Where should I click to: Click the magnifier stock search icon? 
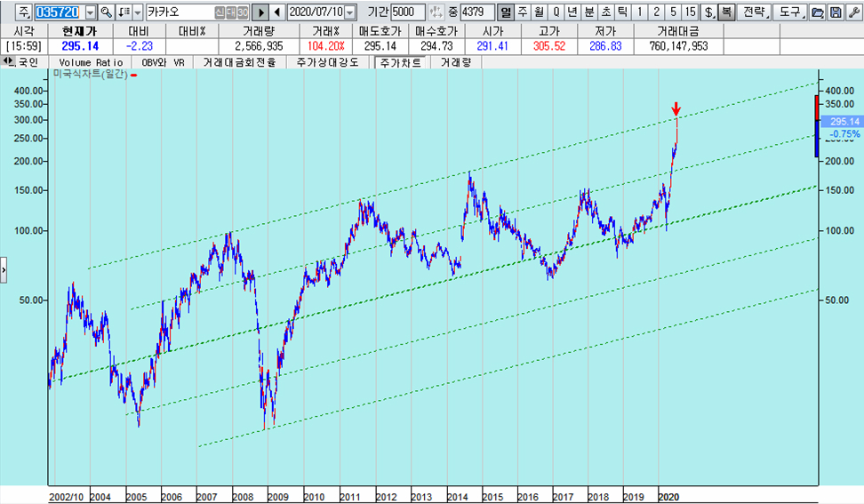coord(106,12)
